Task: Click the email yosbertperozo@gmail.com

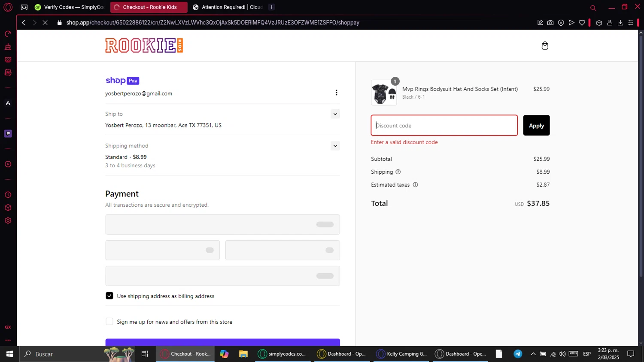Action: point(139,94)
